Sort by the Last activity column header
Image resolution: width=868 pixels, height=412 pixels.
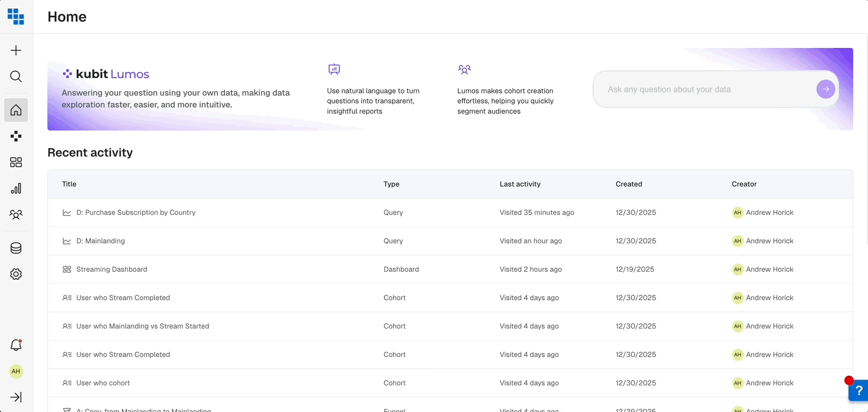[520, 184]
